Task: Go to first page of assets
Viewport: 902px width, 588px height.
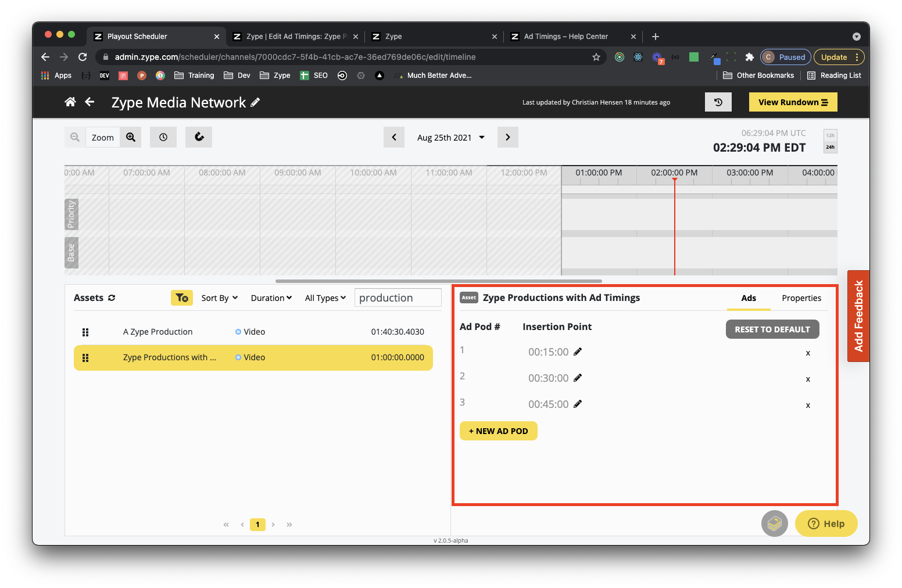Action: click(x=226, y=525)
